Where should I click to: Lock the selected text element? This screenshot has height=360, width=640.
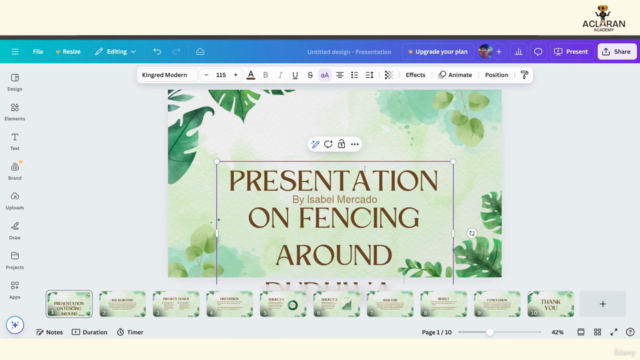click(x=341, y=144)
